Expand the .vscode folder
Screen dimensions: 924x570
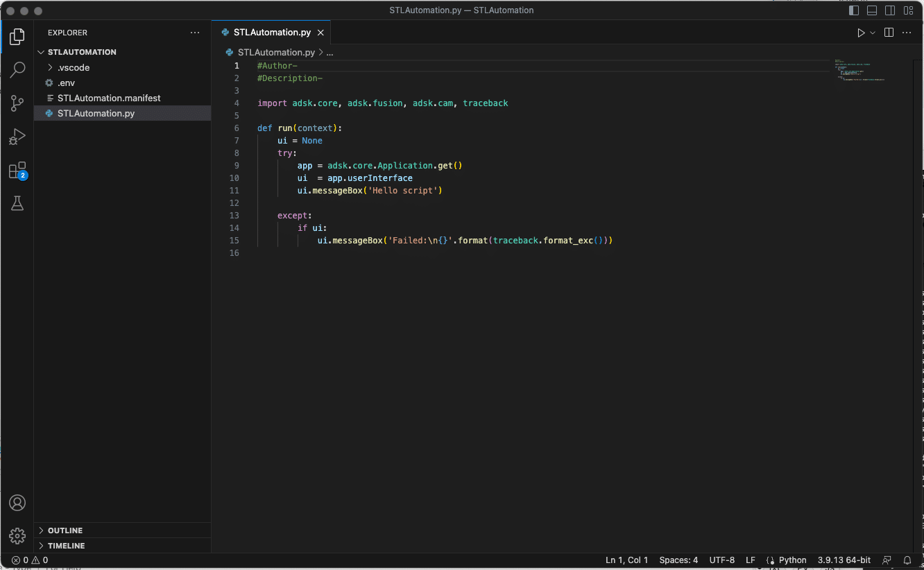(73, 67)
